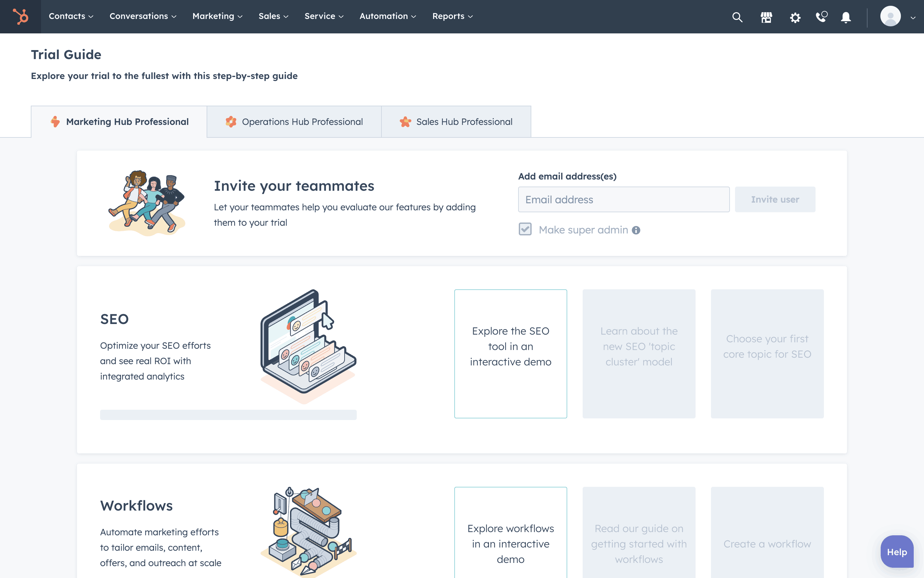This screenshot has width=924, height=578.
Task: Switch to Sales Hub Professional tab
Action: pos(456,122)
